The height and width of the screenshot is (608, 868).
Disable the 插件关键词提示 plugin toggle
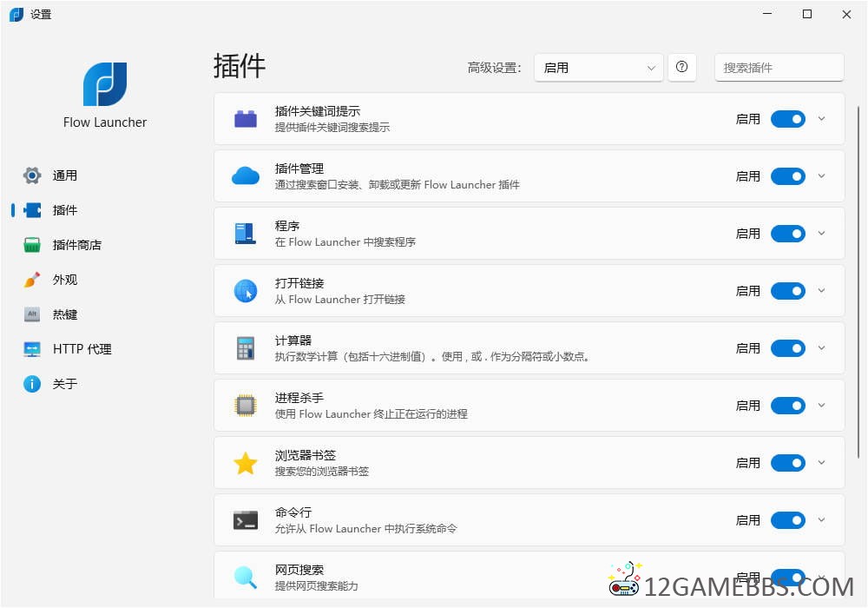788,119
